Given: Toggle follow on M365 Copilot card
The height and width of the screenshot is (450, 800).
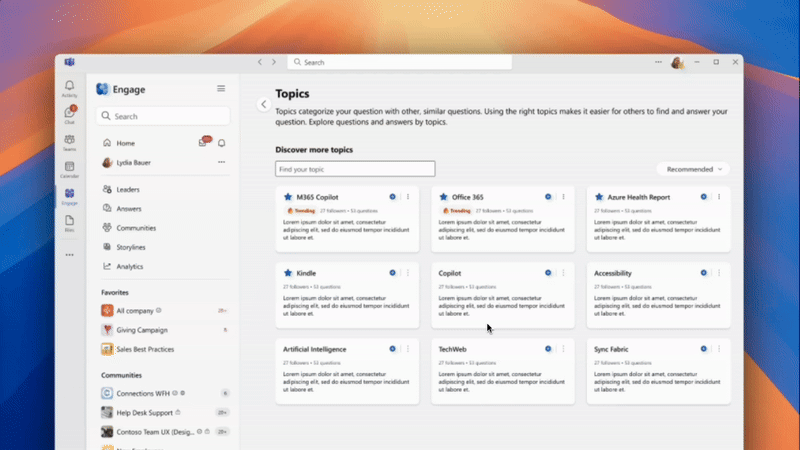Looking at the screenshot, I should (x=392, y=197).
